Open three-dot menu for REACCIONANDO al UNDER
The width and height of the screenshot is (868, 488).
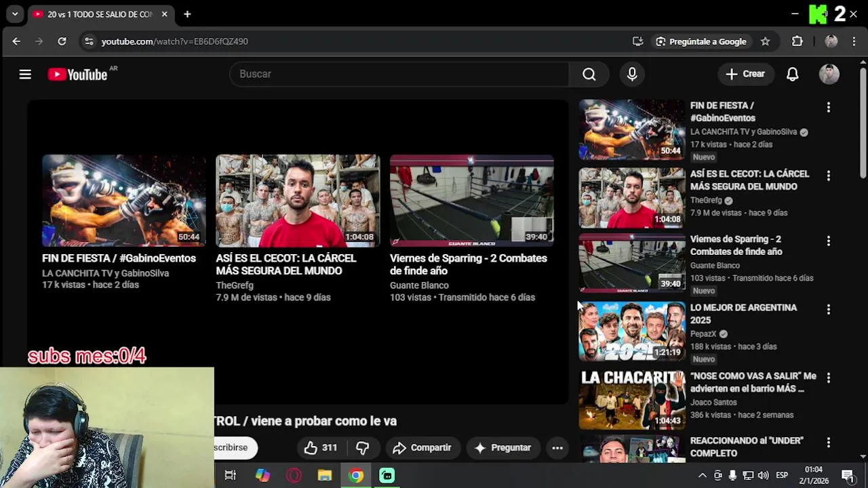tap(828, 442)
